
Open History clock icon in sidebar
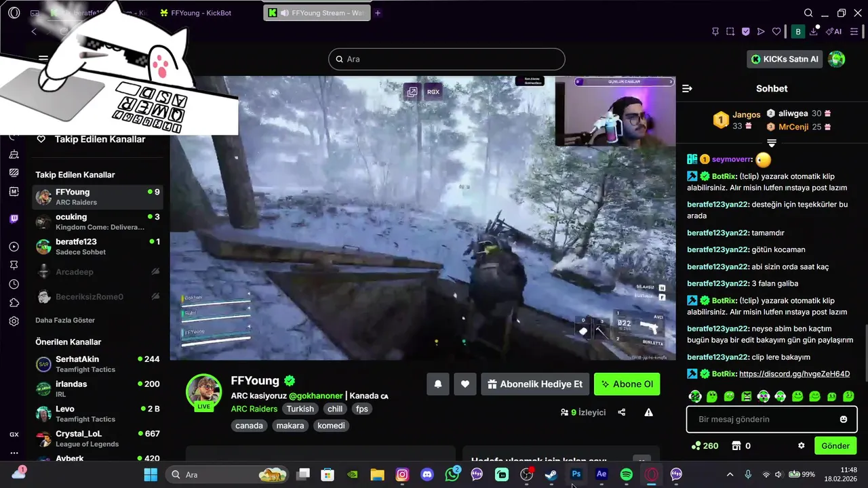point(14,284)
